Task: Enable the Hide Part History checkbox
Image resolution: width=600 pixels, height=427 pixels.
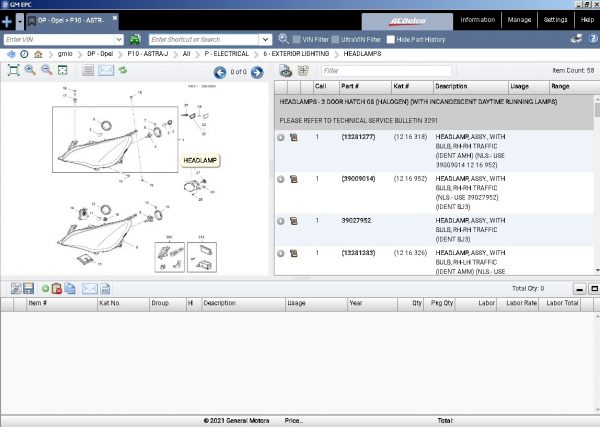Action: (x=391, y=39)
